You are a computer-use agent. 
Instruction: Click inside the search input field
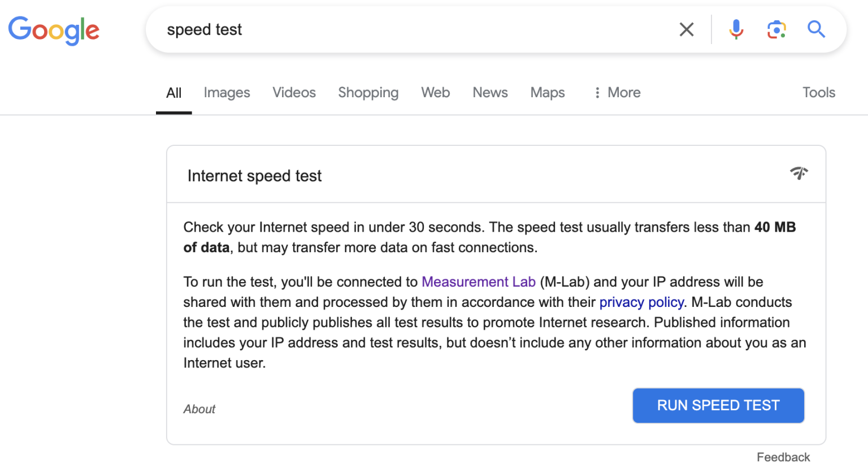coord(396,29)
